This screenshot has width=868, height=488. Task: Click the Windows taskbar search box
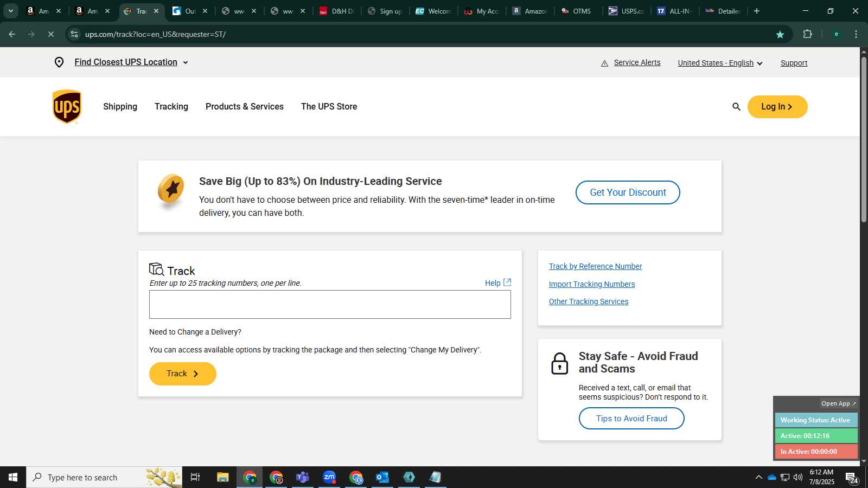[x=104, y=477]
